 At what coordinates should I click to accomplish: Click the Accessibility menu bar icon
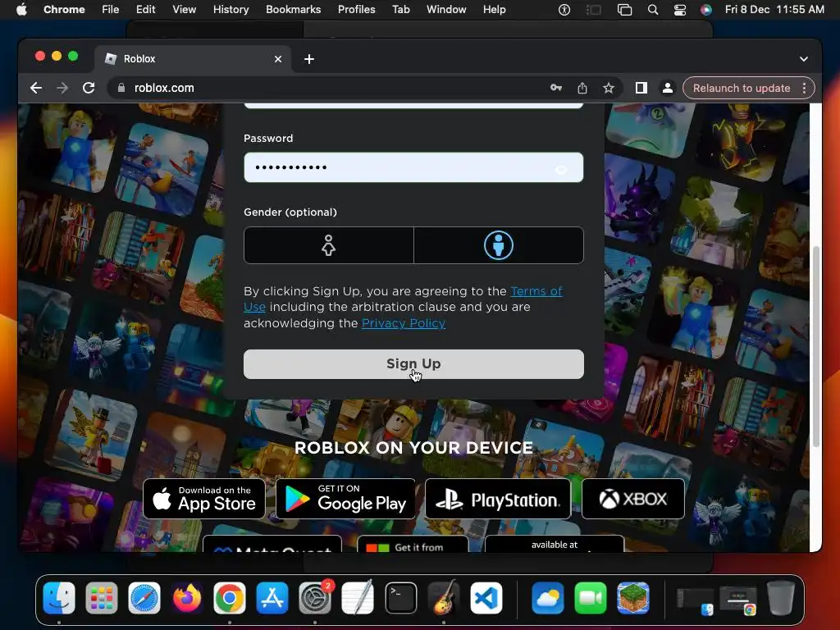pyautogui.click(x=564, y=10)
